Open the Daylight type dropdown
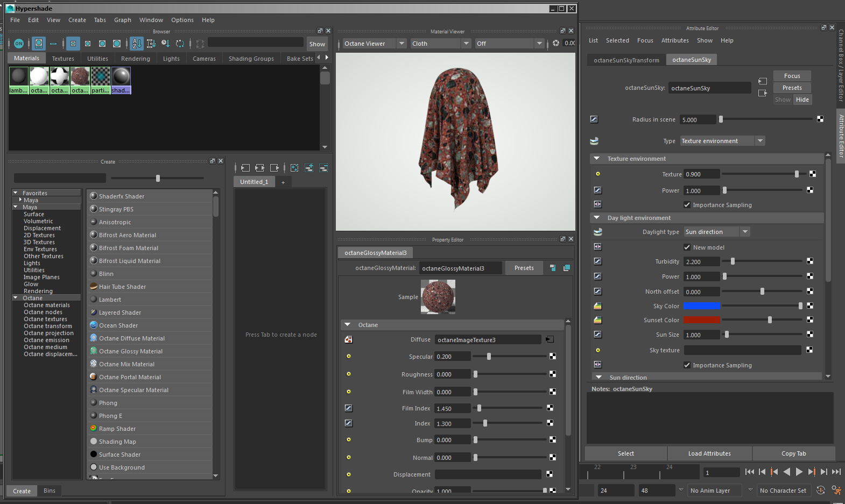Screen dimensions: 845x504 coord(716,232)
